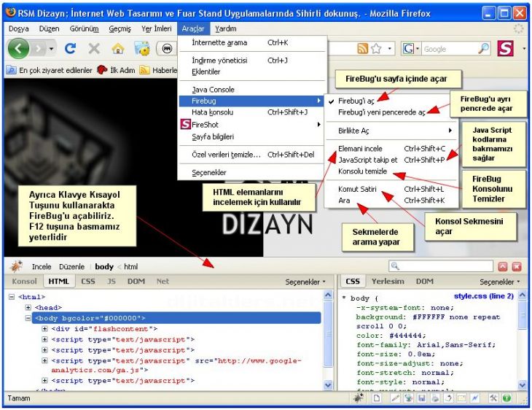Click the grey Stop loading X icon
Image resolution: width=532 pixels, height=410 pixels.
pos(94,49)
